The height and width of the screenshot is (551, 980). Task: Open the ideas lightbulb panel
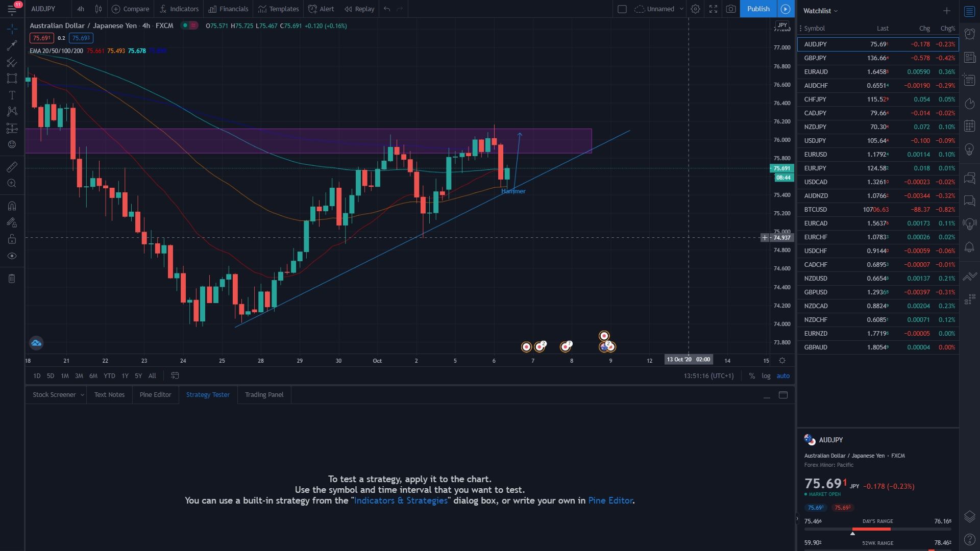pos(969,149)
